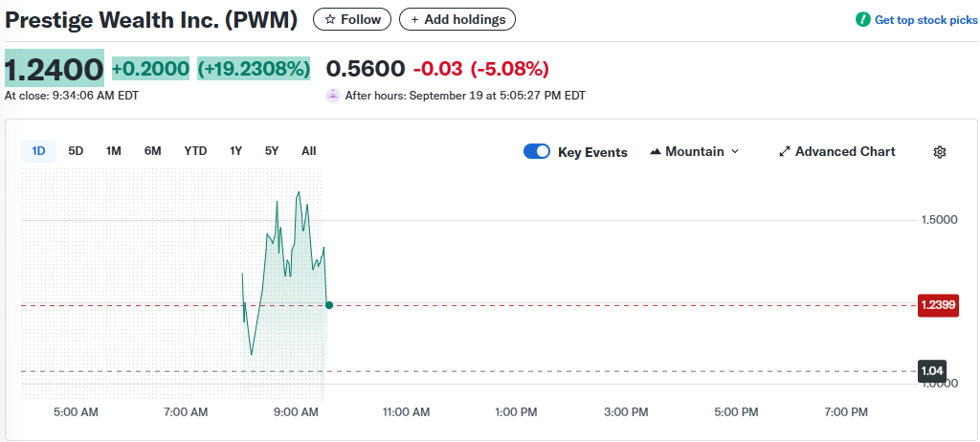Click the after-hours moon icon
Image resolution: width=980 pixels, height=442 pixels.
333,95
